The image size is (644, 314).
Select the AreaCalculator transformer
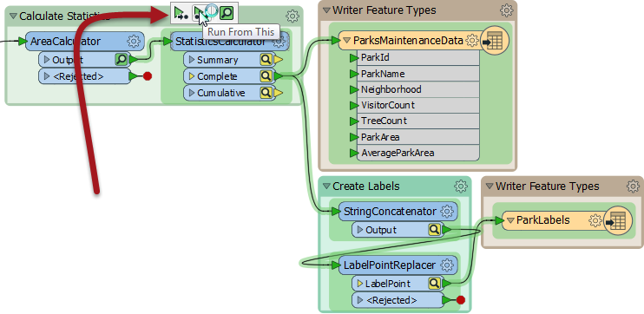(84, 41)
